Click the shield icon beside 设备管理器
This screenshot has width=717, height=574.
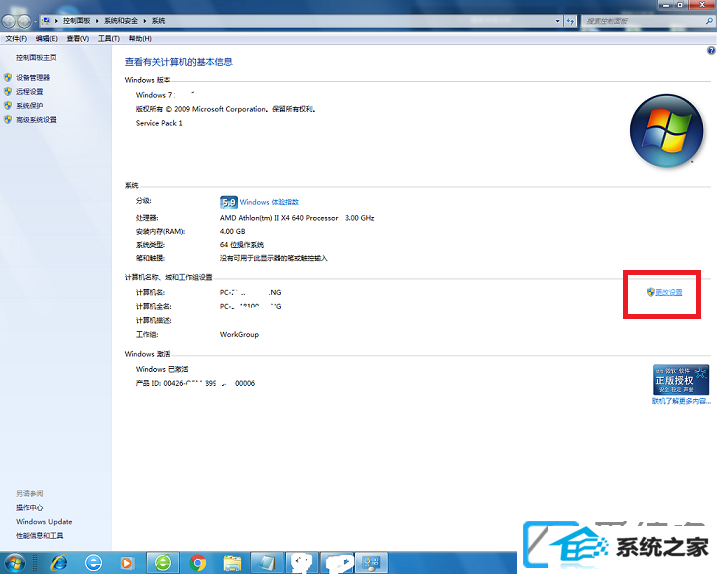(x=8, y=78)
